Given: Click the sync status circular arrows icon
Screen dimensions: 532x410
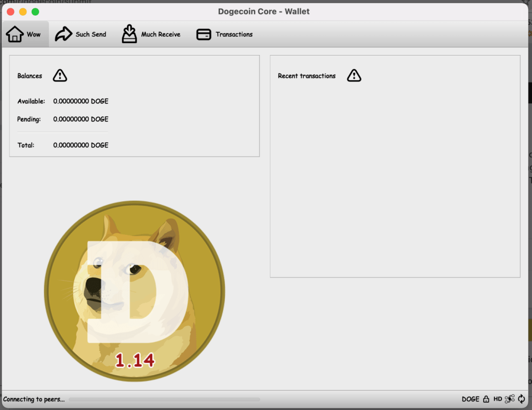Looking at the screenshot, I should coord(522,399).
